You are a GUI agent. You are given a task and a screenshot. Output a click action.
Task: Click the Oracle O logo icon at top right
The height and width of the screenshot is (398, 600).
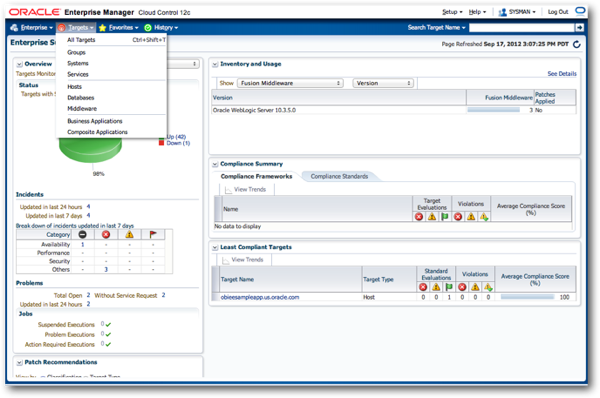point(580,11)
